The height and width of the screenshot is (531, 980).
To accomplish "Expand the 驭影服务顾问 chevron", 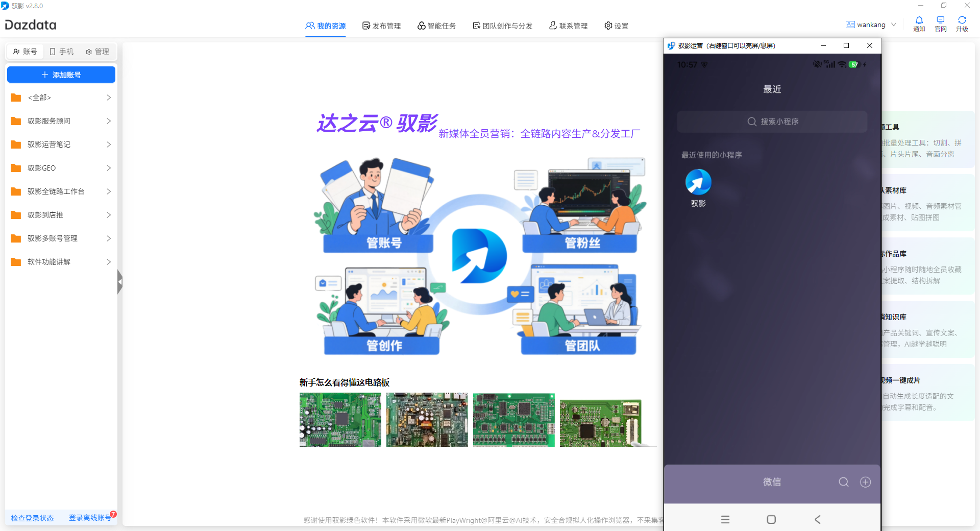I will coord(109,121).
